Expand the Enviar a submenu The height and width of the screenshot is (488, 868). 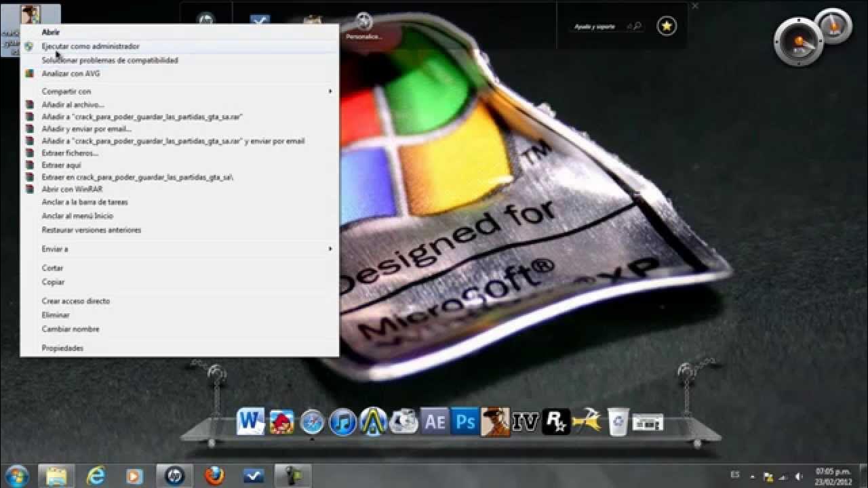pos(180,249)
